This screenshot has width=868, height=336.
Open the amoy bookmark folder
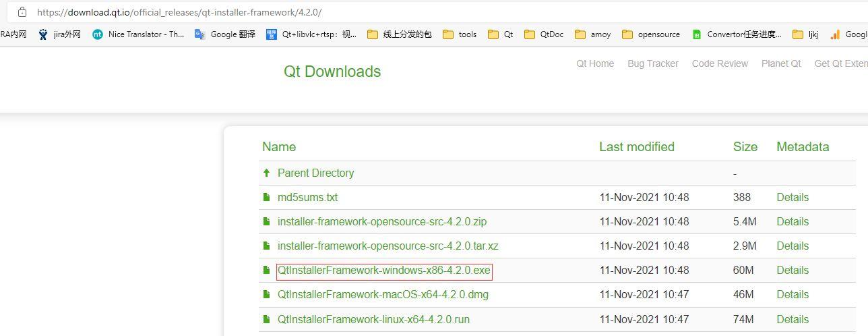[x=593, y=34]
